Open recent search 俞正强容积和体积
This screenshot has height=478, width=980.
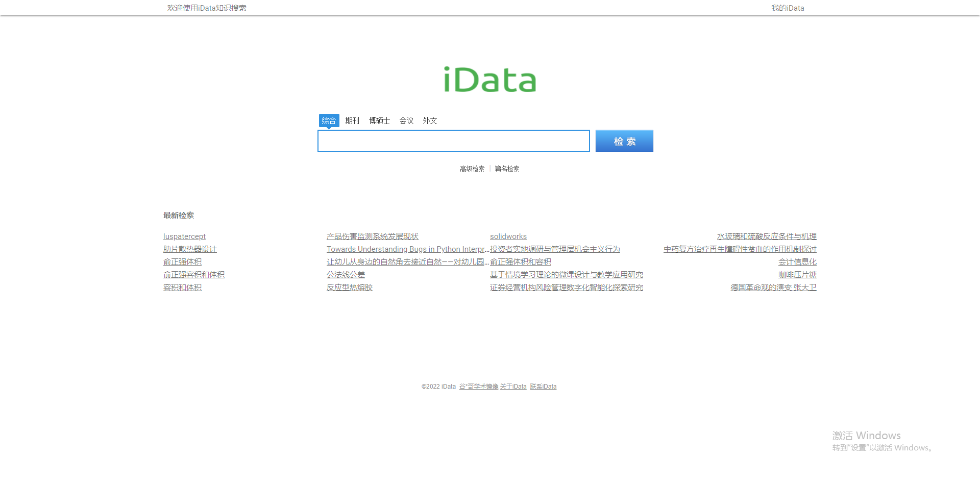[x=194, y=275]
